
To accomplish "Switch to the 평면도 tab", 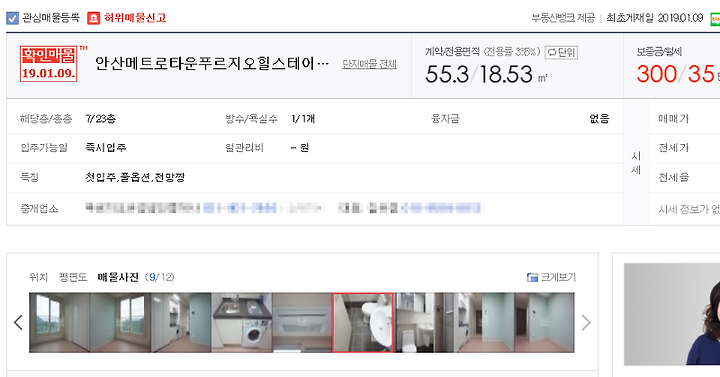I will pyautogui.click(x=73, y=277).
